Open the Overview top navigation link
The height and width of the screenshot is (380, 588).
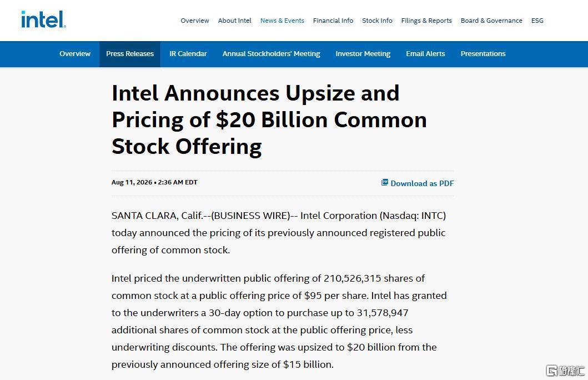point(195,21)
